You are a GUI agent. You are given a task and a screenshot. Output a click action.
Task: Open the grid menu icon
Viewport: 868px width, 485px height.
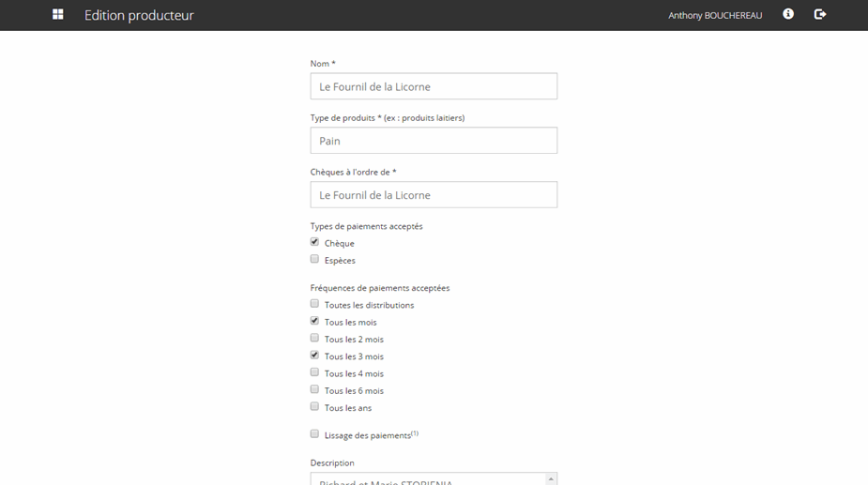[58, 15]
